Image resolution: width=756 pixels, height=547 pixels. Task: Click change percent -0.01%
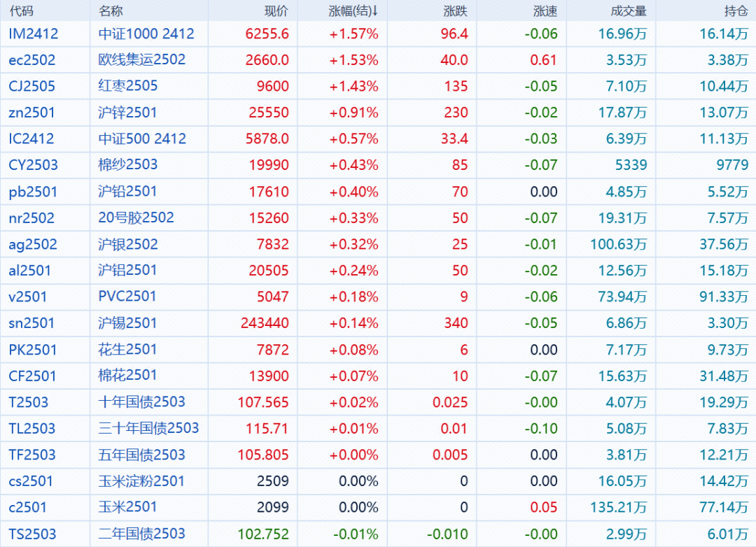point(356,534)
